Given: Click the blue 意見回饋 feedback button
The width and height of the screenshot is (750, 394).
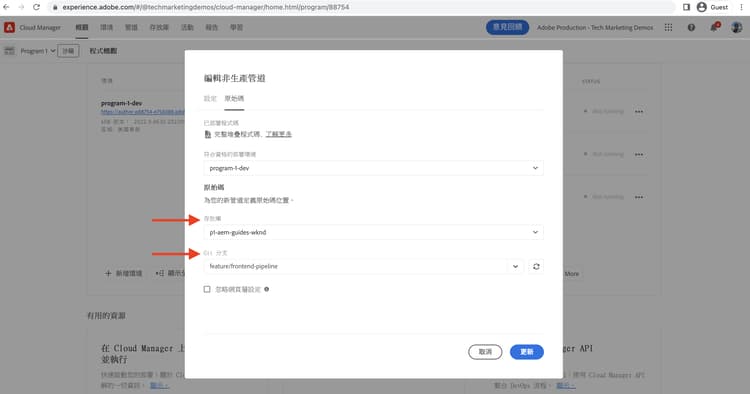Looking at the screenshot, I should (507, 27).
